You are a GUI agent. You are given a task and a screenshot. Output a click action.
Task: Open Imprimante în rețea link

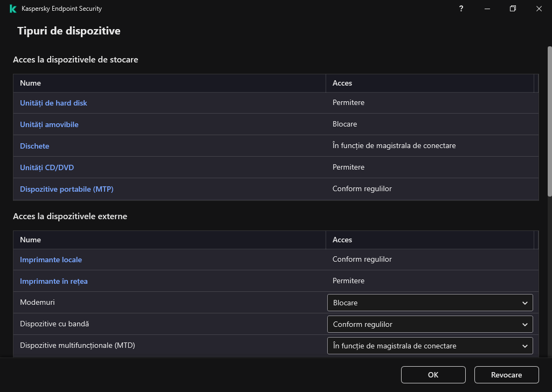(53, 281)
